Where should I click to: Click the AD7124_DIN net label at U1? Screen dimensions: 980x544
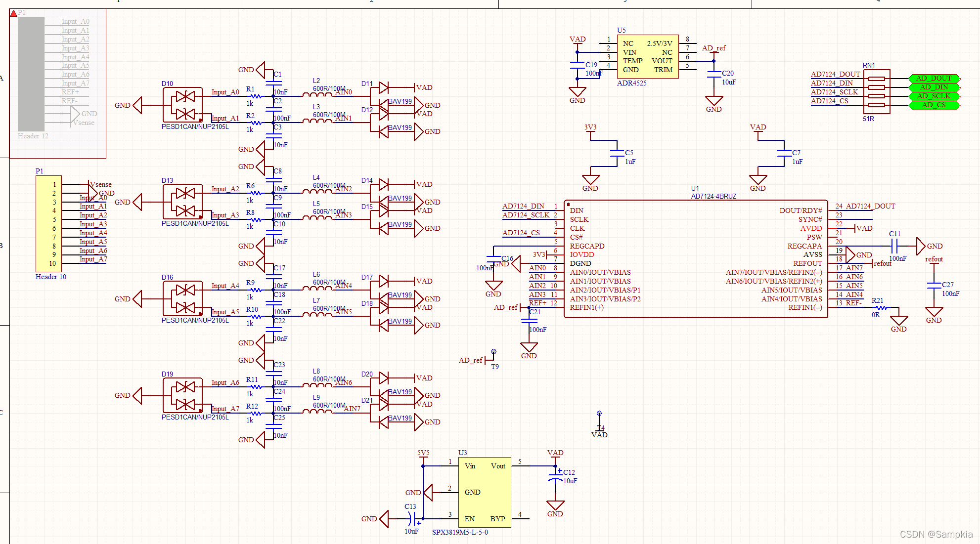[523, 207]
